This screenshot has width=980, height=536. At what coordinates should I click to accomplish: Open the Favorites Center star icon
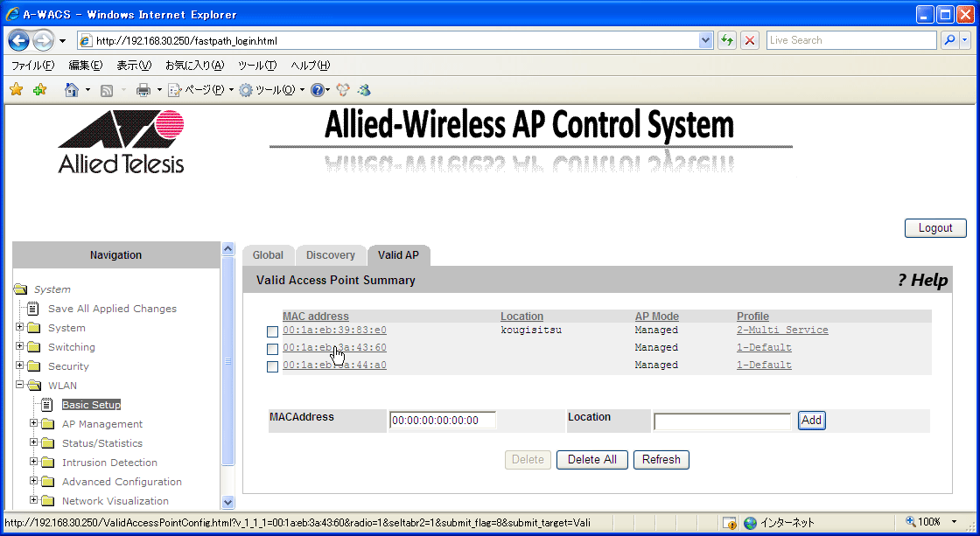tap(17, 90)
